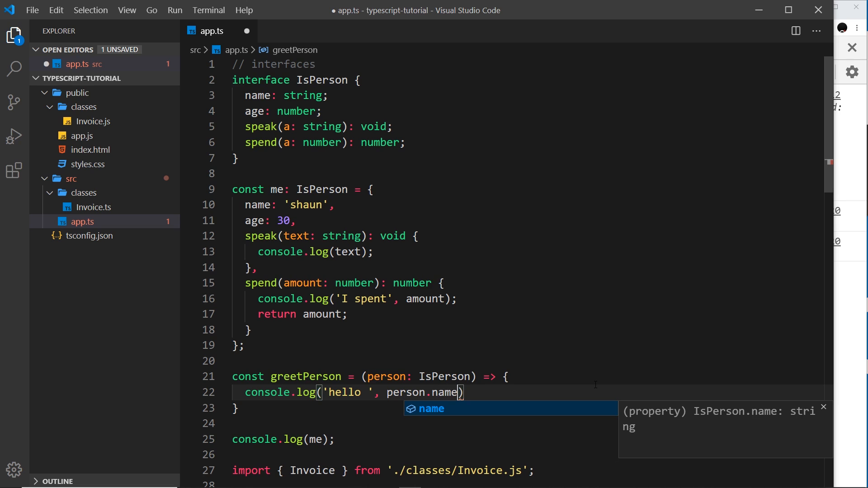Collapse the classes folder under src
This screenshot has width=868, height=488.
[x=50, y=193]
